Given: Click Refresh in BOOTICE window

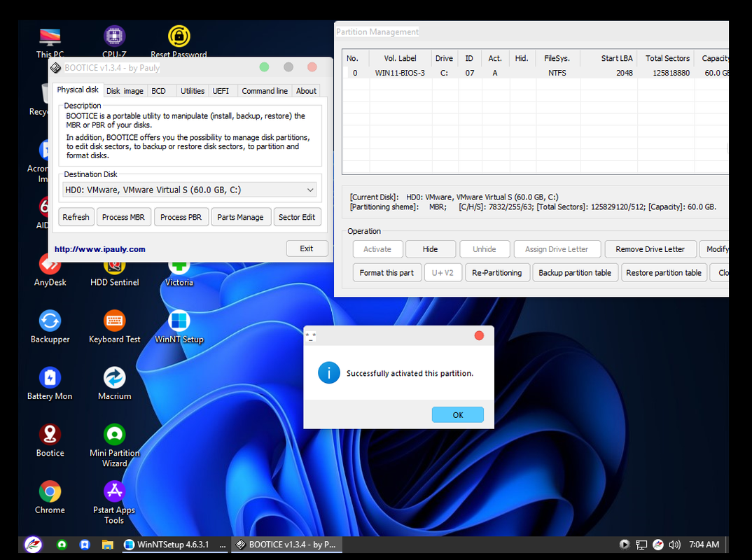Looking at the screenshot, I should click(x=76, y=217).
